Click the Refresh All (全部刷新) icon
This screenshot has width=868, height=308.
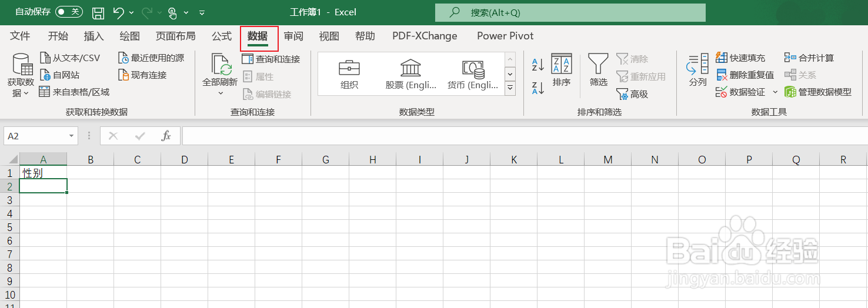click(220, 66)
